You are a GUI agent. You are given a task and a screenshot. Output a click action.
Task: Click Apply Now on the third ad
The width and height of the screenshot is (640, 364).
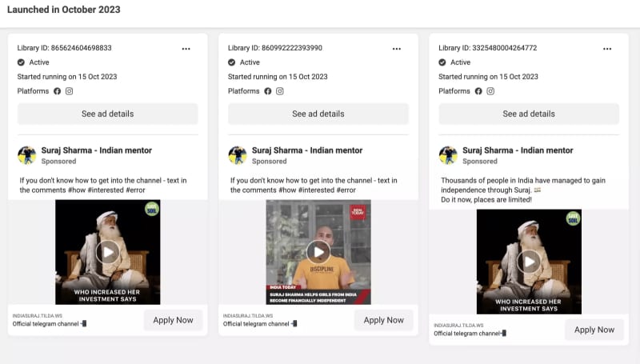pyautogui.click(x=594, y=330)
